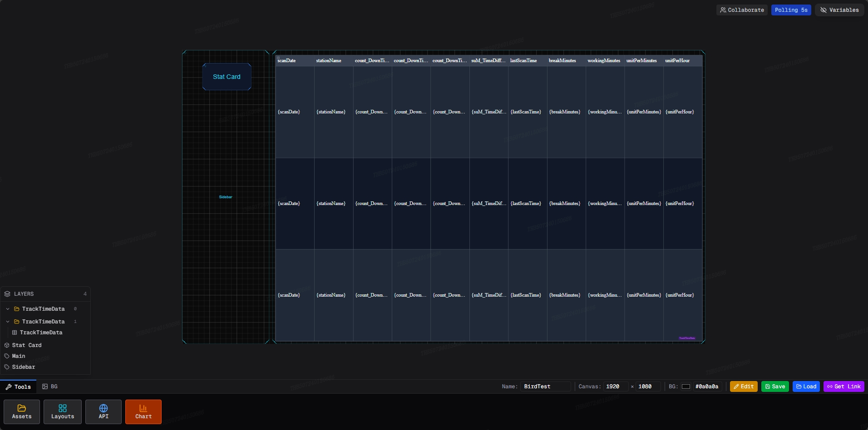Image resolution: width=868 pixels, height=430 pixels.
Task: Click the Layers stack icon
Action: (x=7, y=294)
